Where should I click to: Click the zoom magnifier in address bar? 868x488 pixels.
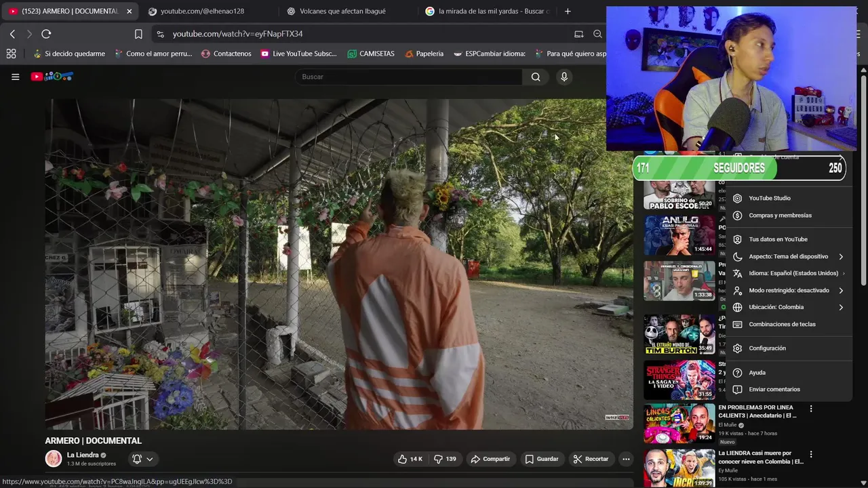coord(597,34)
